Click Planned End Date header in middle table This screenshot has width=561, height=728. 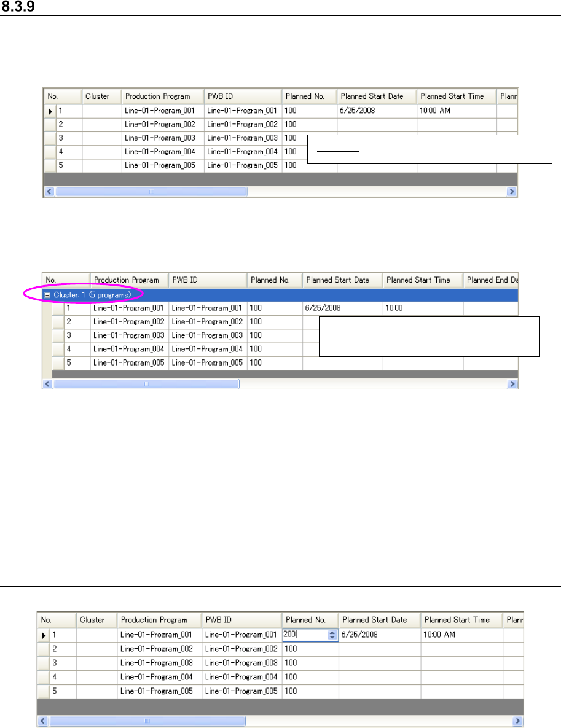[491, 280]
